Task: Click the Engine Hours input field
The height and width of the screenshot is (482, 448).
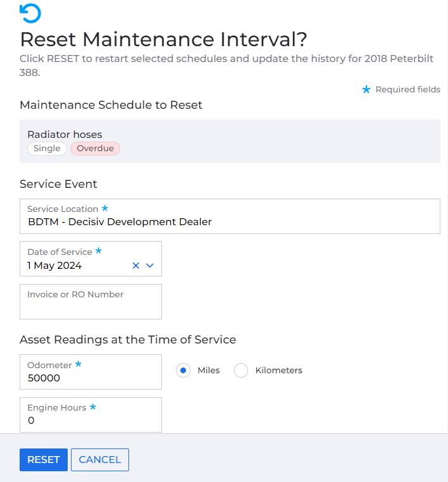Action: point(90,421)
